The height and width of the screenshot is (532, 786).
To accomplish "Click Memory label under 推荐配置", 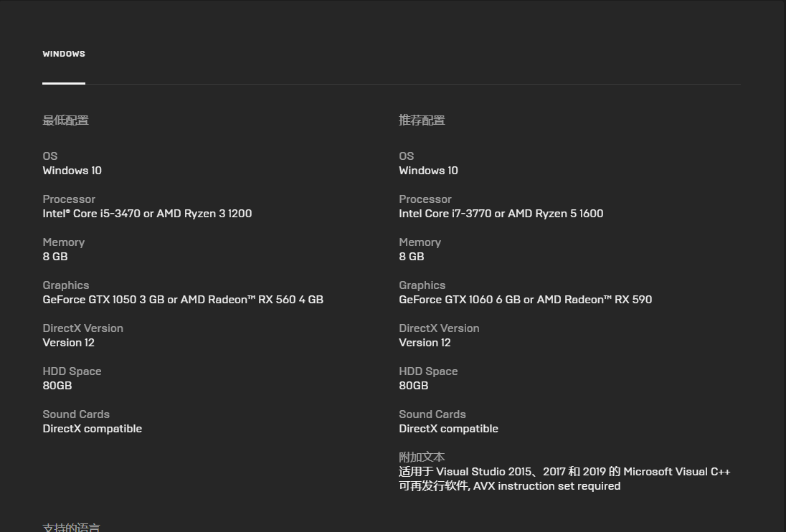I will click(x=420, y=242).
